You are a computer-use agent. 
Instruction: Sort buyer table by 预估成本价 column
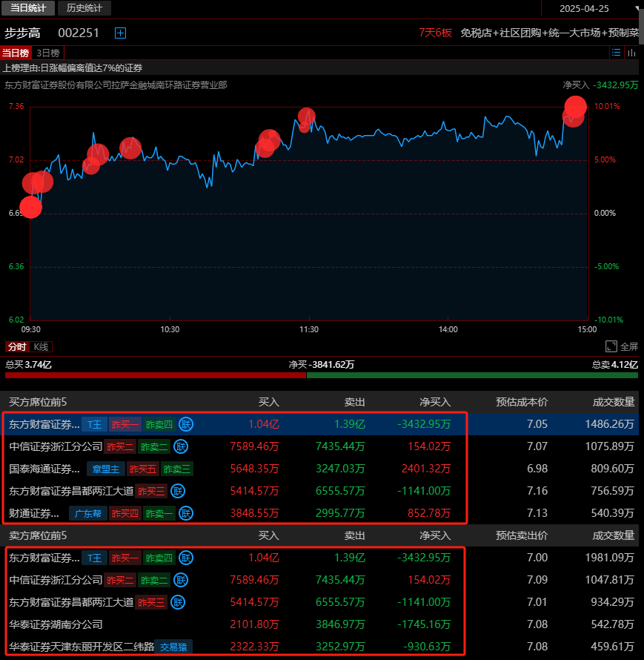[522, 402]
